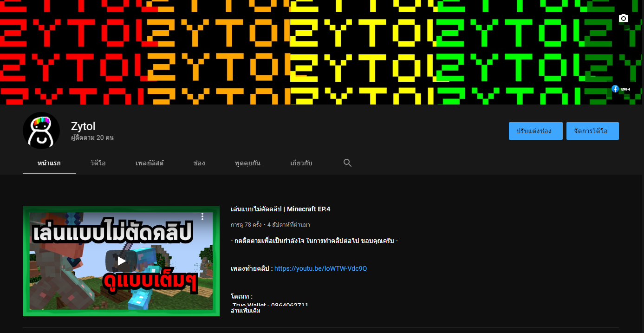Click the เพลงท้ายคลิป label
This screenshot has height=333, width=644.
(x=252, y=268)
